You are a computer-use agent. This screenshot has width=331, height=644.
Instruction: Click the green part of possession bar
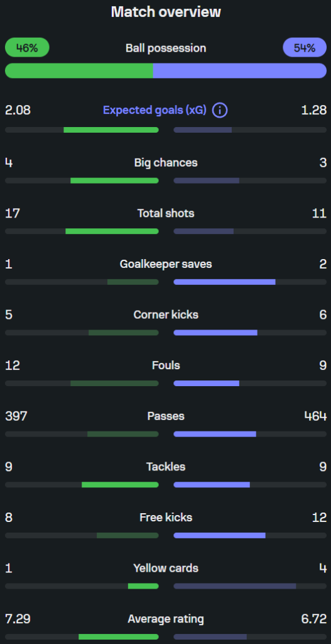pyautogui.click(x=79, y=70)
